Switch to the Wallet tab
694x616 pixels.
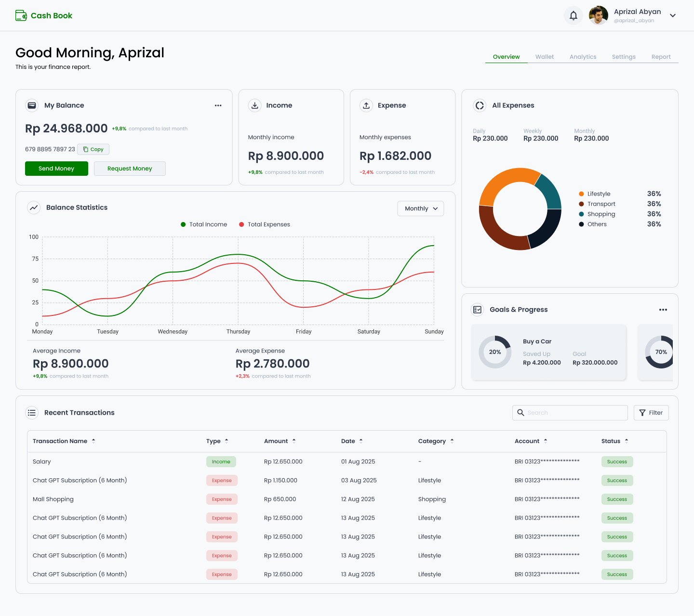click(545, 57)
